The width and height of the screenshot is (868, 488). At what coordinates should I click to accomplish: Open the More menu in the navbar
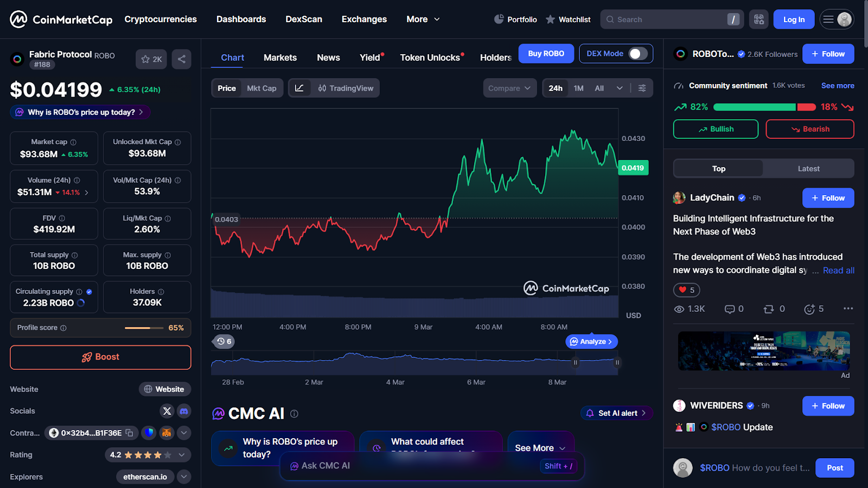coord(422,19)
